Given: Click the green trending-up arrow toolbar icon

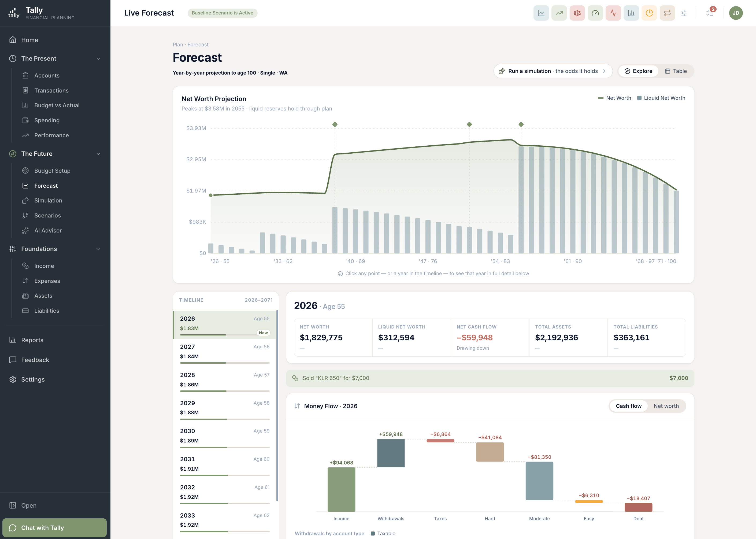Looking at the screenshot, I should pyautogui.click(x=559, y=13).
